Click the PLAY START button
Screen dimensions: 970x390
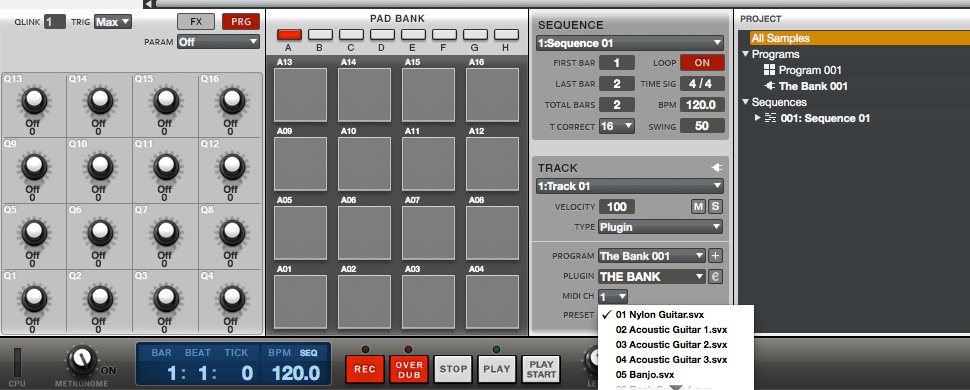coord(541,369)
